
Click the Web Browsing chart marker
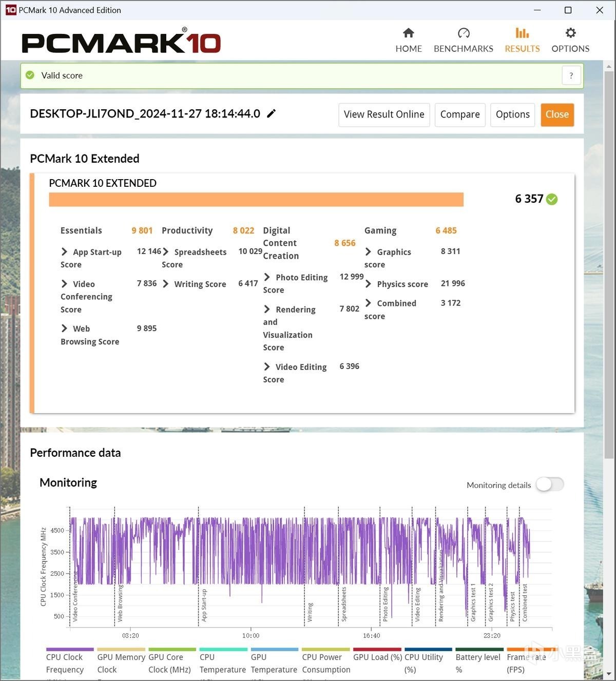point(120,604)
